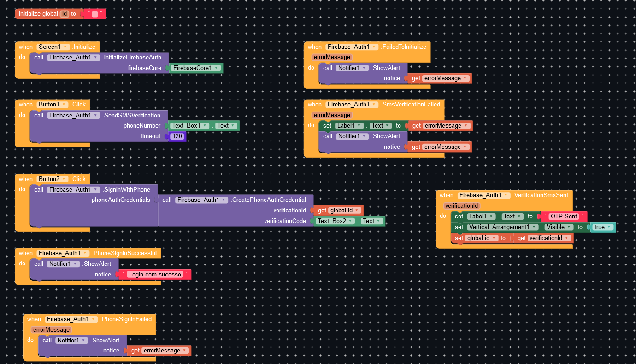Open the Button1 dropdown in Click event
Viewport: 636px width, 364px height.
(53, 105)
